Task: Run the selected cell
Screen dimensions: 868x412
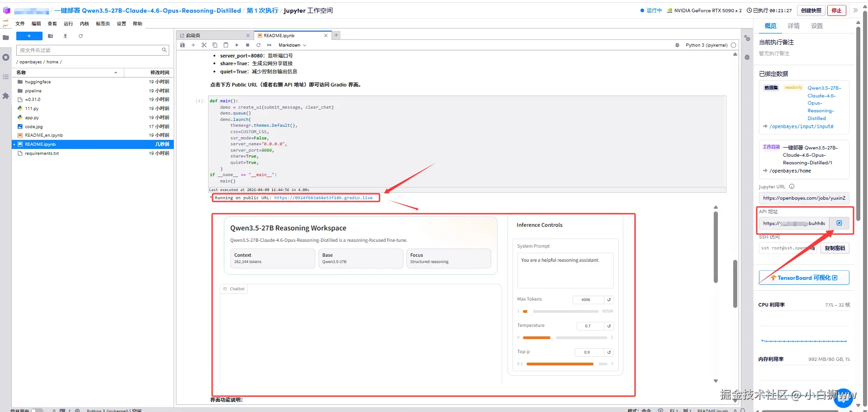Action: click(x=237, y=45)
